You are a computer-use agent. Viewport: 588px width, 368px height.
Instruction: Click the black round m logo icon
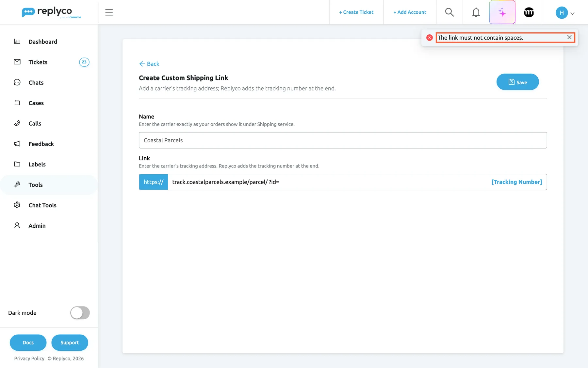[529, 12]
